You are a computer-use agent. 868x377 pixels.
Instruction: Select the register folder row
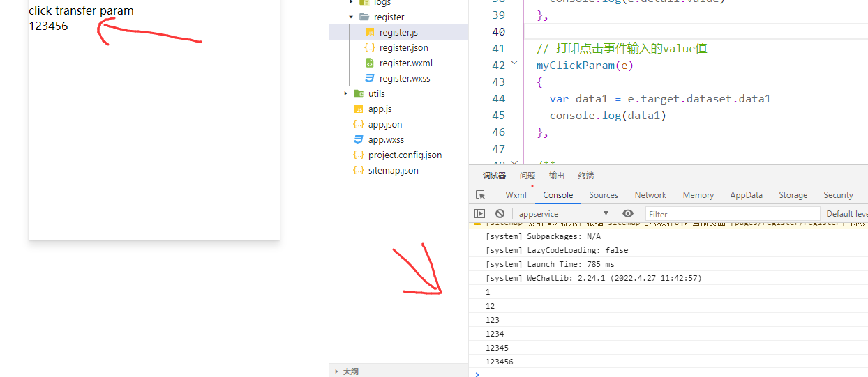399,17
